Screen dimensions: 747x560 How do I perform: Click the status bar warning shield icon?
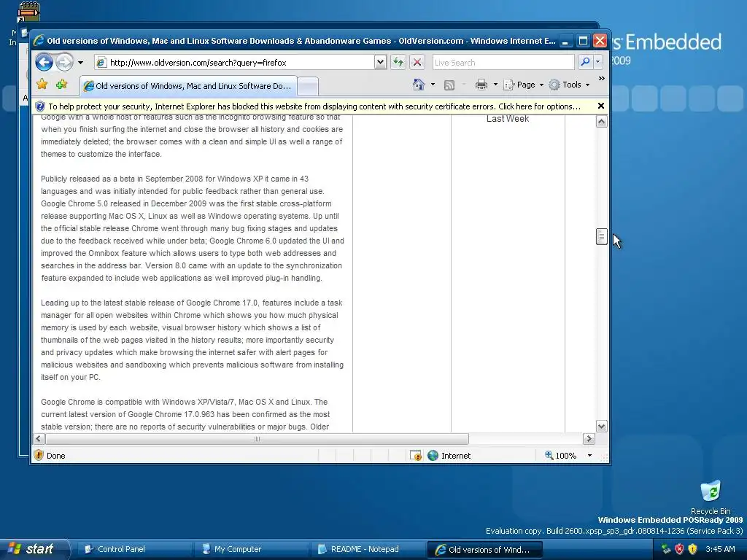pos(39,455)
